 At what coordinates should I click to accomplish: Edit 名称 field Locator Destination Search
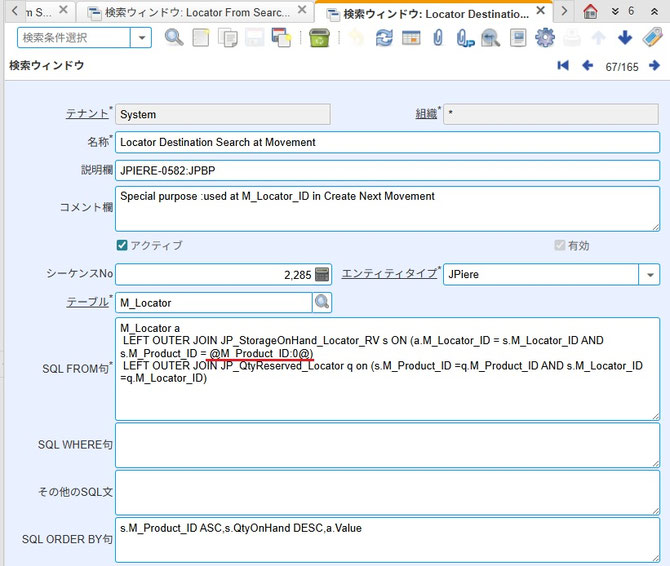(387, 142)
